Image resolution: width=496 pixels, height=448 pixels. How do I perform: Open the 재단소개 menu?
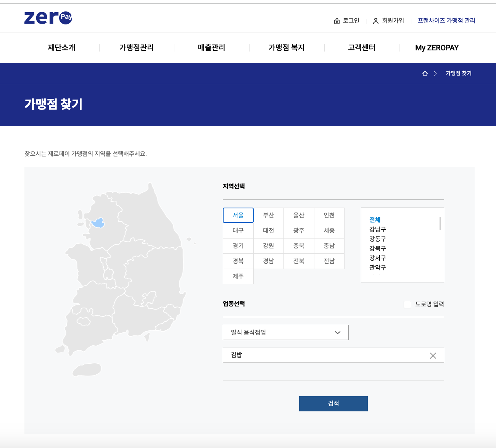62,47
